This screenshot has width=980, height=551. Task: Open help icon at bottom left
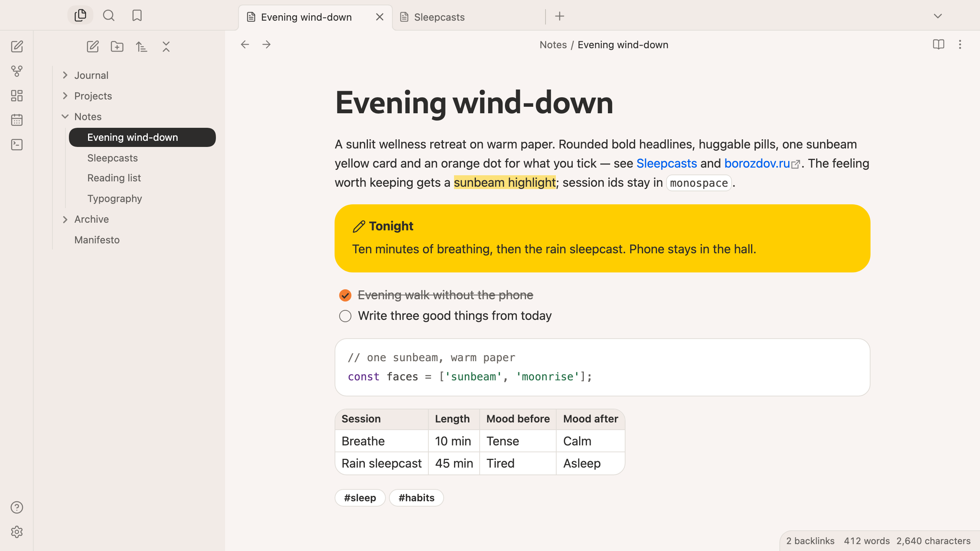click(17, 507)
